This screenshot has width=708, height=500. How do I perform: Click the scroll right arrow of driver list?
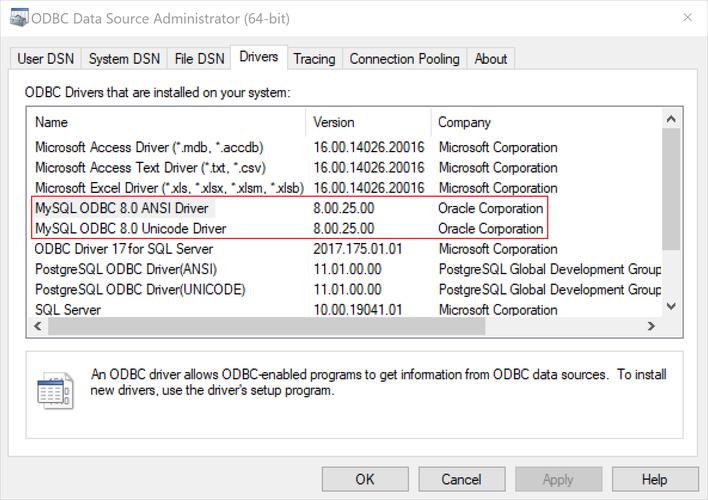651,326
